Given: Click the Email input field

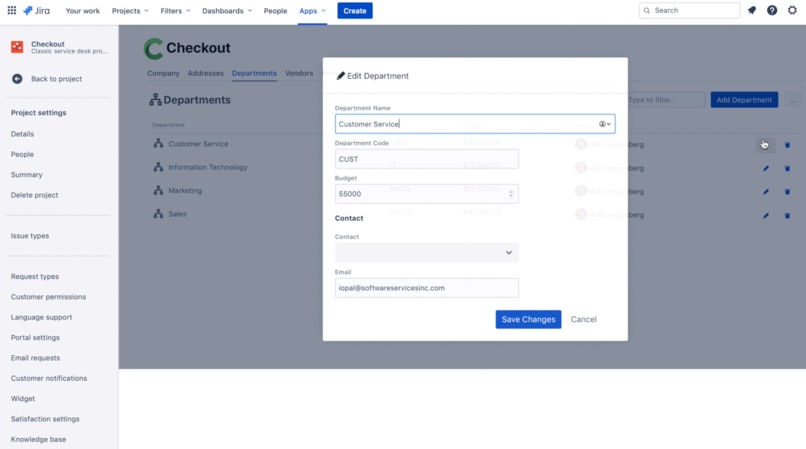Looking at the screenshot, I should [427, 288].
